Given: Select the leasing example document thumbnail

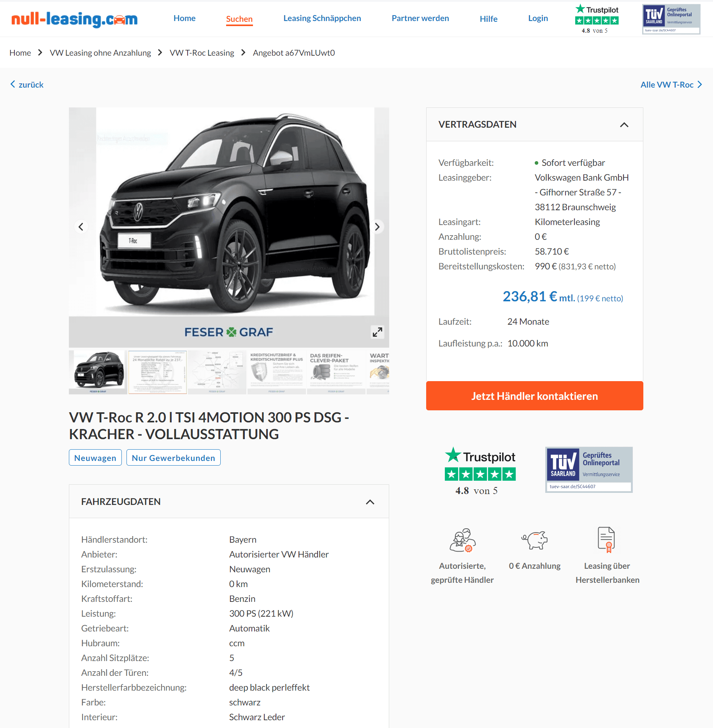Looking at the screenshot, I should pyautogui.click(x=158, y=372).
